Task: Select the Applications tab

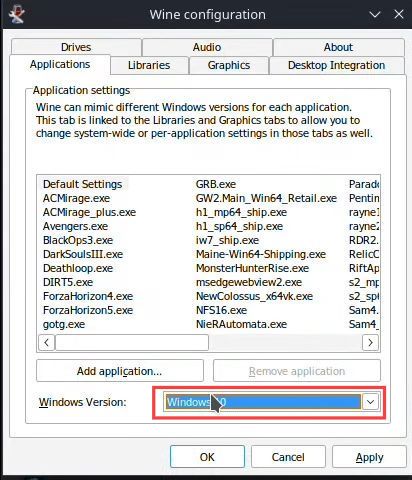Action: 60,64
